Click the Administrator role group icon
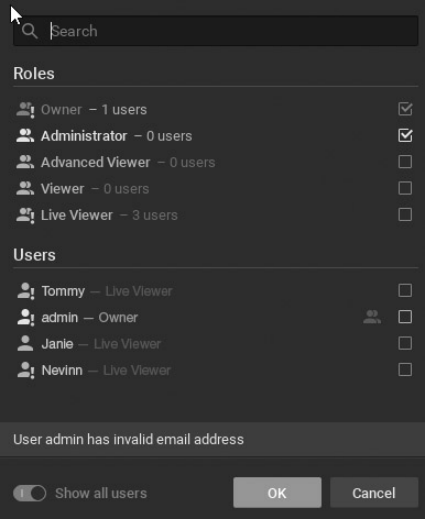 pyautogui.click(x=25, y=136)
